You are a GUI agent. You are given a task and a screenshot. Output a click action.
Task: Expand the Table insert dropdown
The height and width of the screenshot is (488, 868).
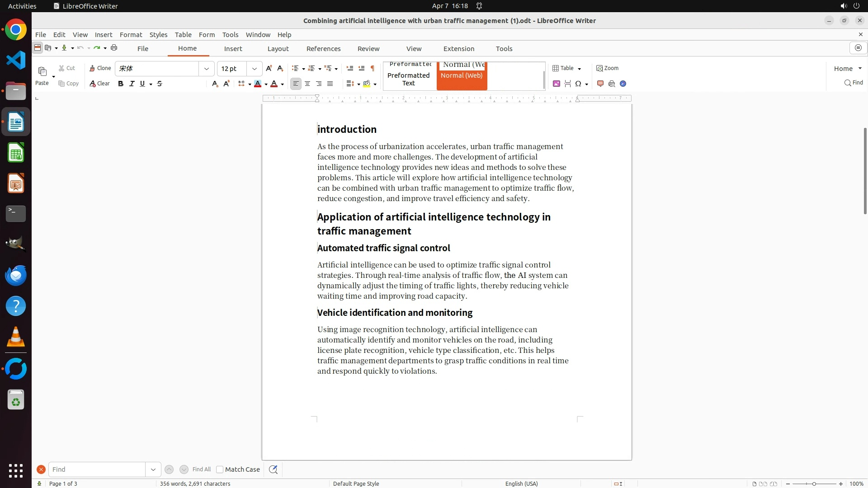coord(580,69)
